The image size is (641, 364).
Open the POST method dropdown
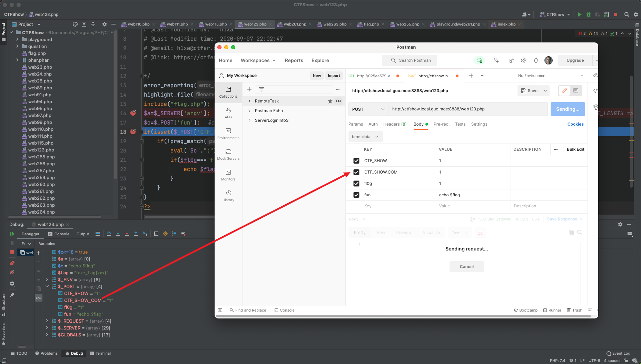pyautogui.click(x=368, y=109)
